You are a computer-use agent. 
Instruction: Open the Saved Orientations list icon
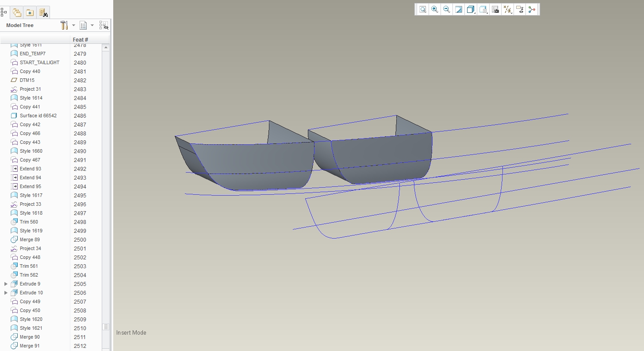[483, 9]
